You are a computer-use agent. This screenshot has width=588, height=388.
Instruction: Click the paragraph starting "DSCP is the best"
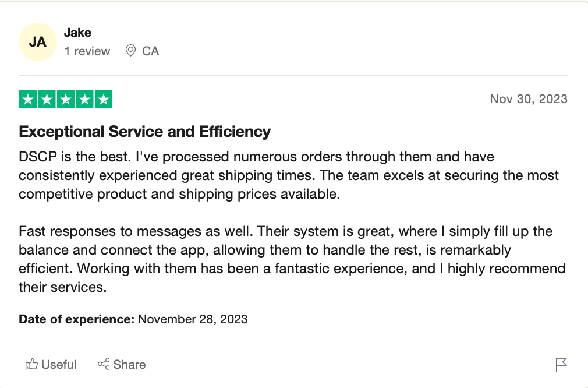click(288, 175)
